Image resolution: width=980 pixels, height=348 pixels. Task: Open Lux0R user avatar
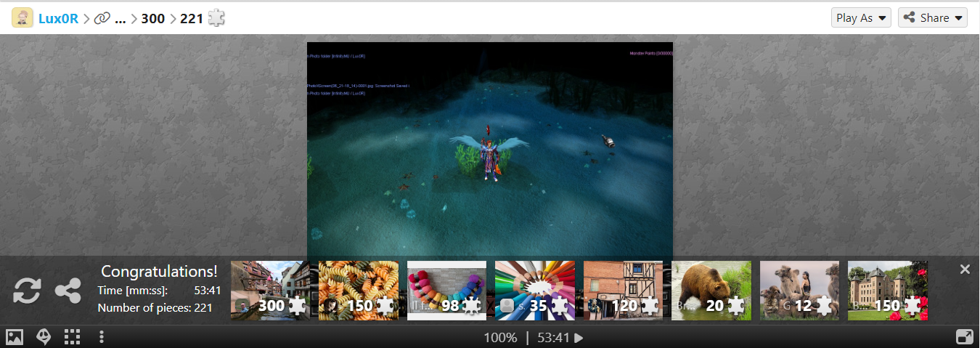(x=23, y=18)
